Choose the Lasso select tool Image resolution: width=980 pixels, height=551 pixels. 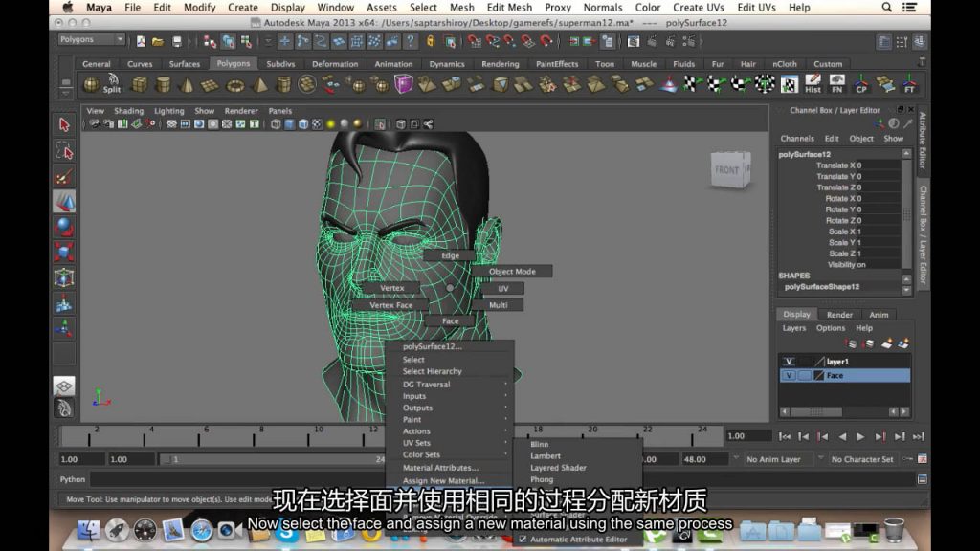pos(64,151)
